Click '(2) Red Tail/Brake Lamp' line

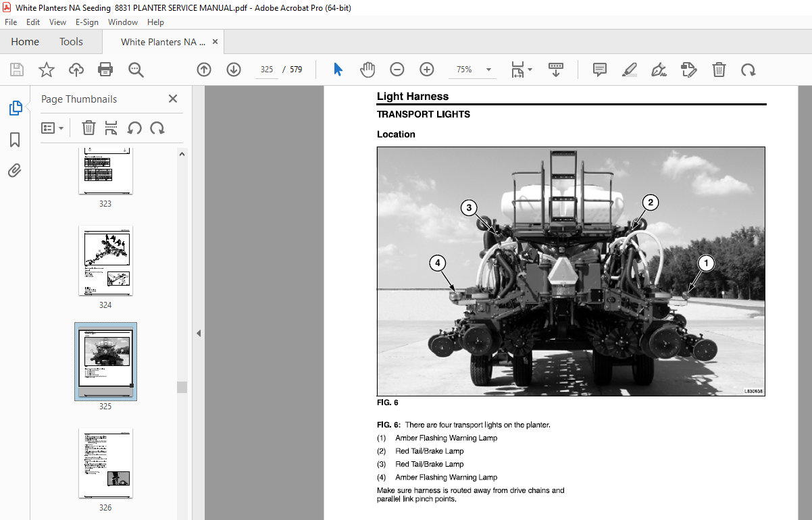point(420,451)
